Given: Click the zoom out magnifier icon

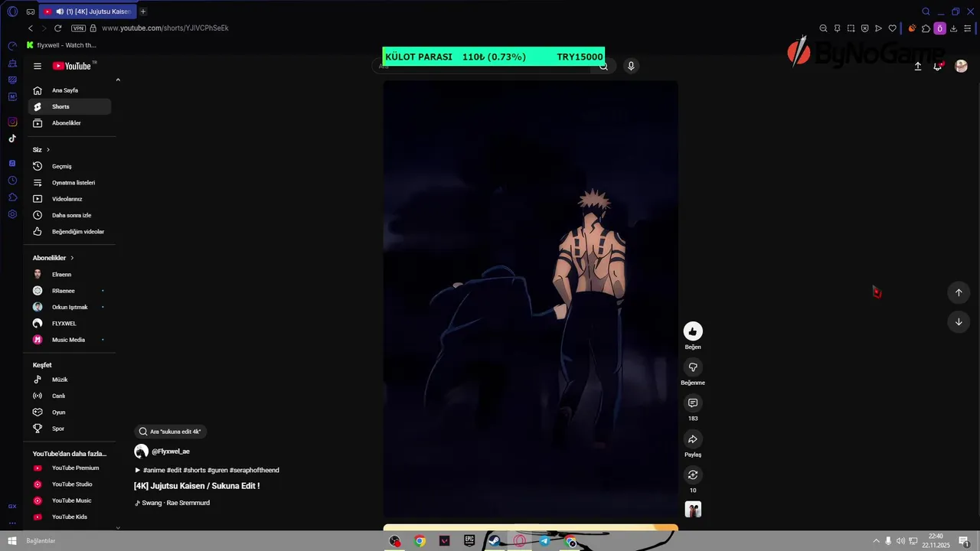Looking at the screenshot, I should (x=823, y=28).
